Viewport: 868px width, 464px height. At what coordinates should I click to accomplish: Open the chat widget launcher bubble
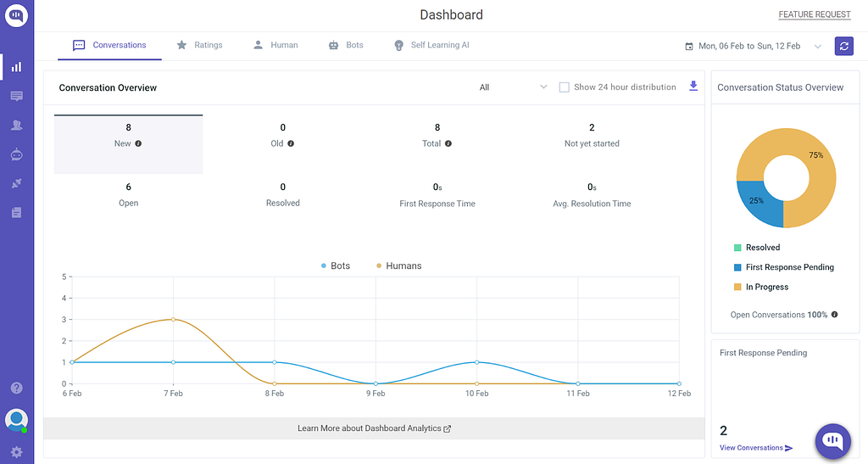point(832,441)
